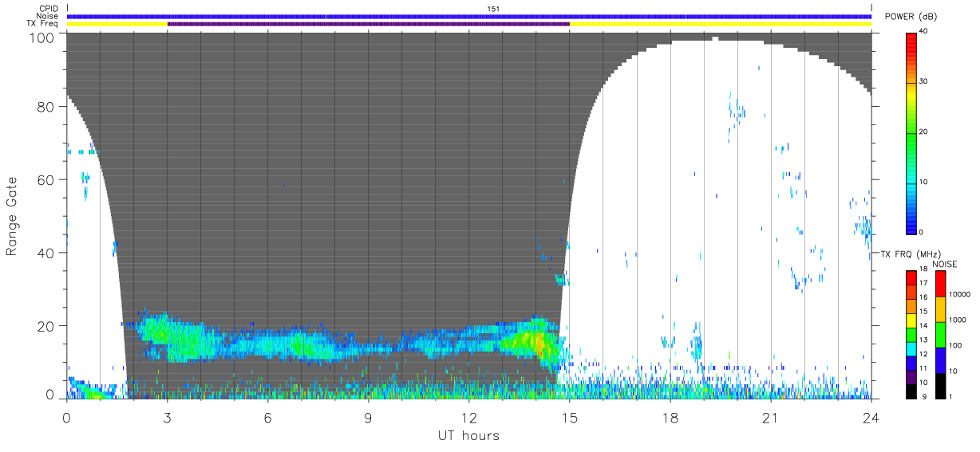Image resolution: width=980 pixels, height=452 pixels.
Task: Click the POWER (dB) legend title
Action: tap(912, 16)
